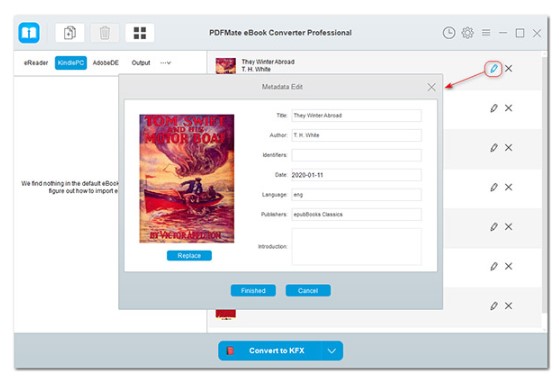Viewport: 559px width, 376px height.
Task: Click the Publishers input field
Action: click(357, 215)
